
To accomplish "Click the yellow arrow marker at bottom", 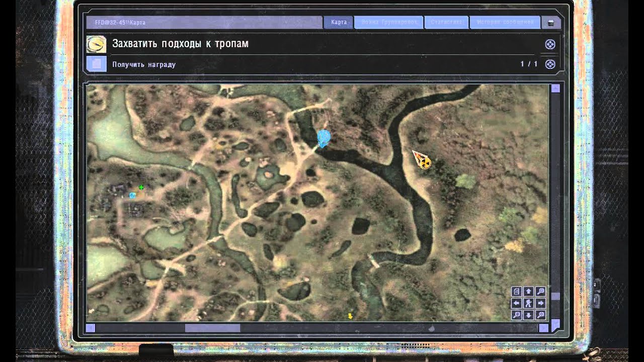I will (350, 316).
